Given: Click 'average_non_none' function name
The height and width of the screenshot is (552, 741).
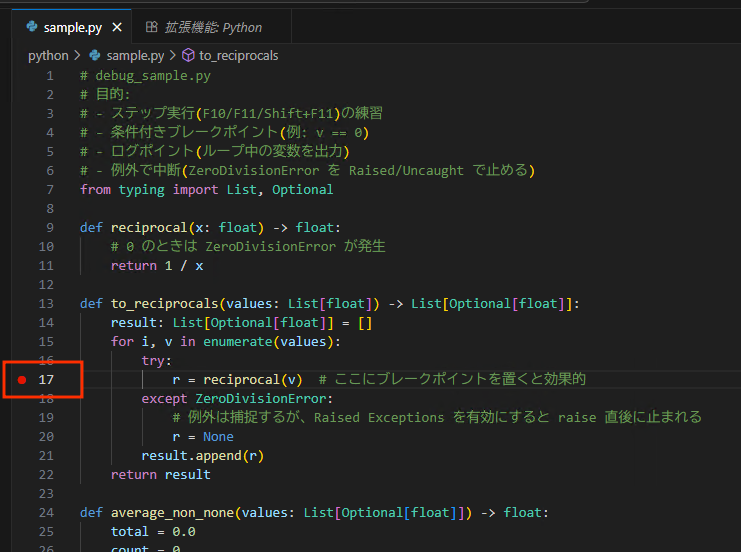Looking at the screenshot, I should (172, 513).
